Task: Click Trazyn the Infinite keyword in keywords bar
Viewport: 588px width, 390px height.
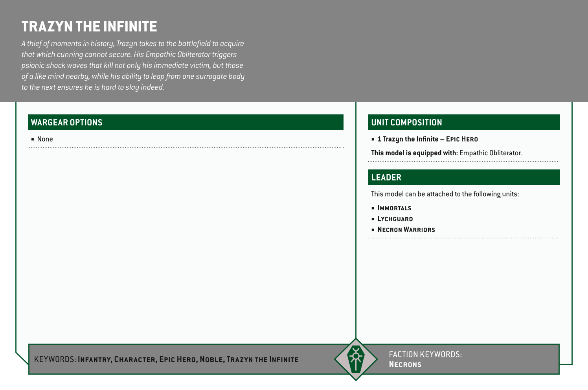Action: 262,359
